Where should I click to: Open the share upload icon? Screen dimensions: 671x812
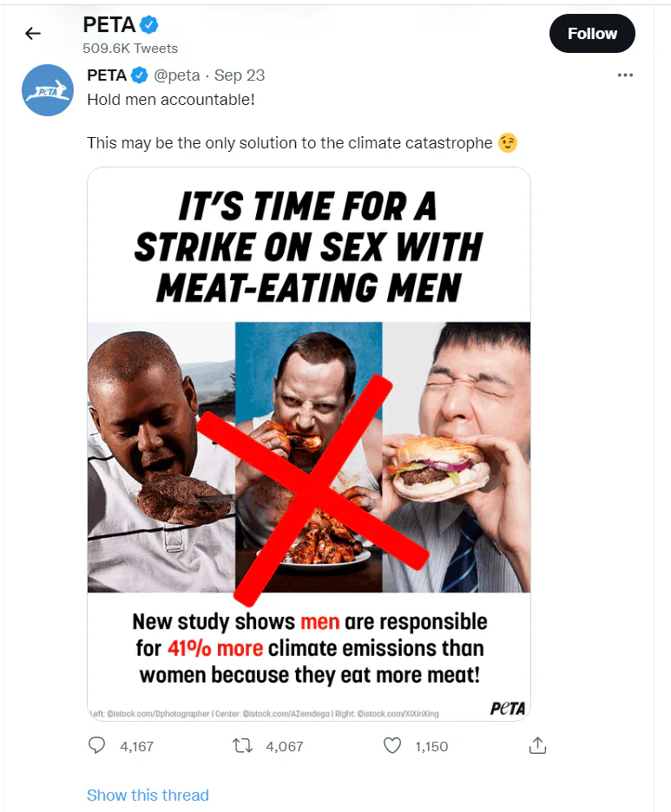[x=537, y=745]
